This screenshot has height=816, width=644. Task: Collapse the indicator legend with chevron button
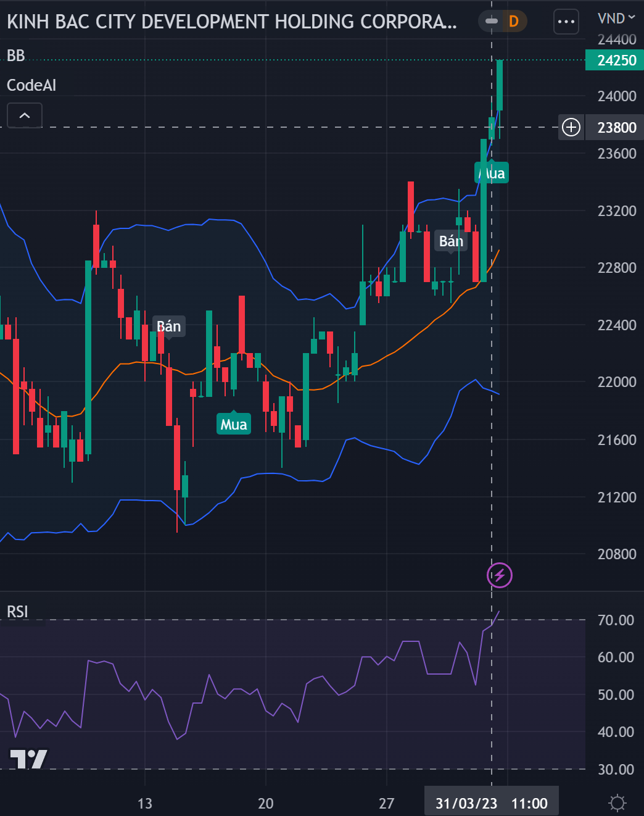(25, 115)
